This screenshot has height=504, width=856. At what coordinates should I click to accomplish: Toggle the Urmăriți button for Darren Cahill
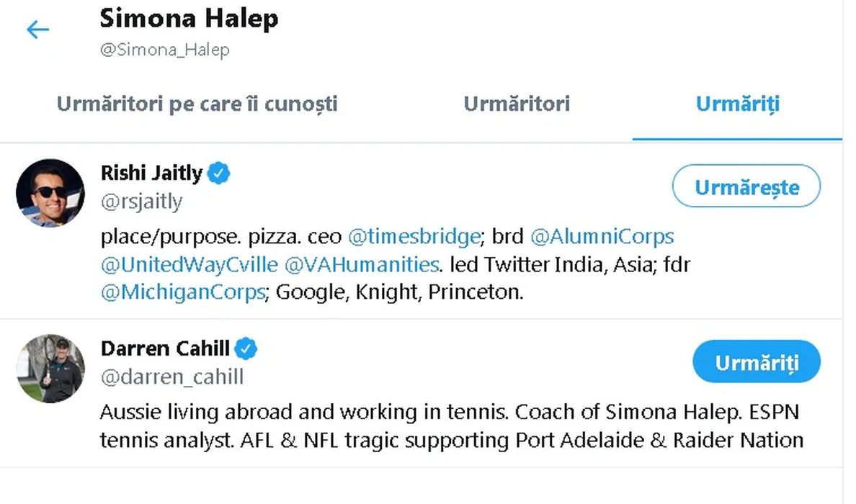pyautogui.click(x=757, y=362)
